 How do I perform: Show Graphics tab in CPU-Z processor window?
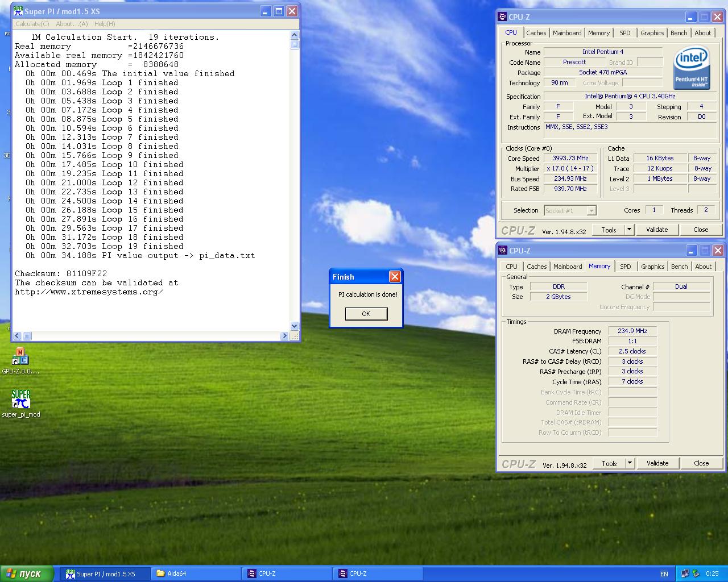coord(652,33)
